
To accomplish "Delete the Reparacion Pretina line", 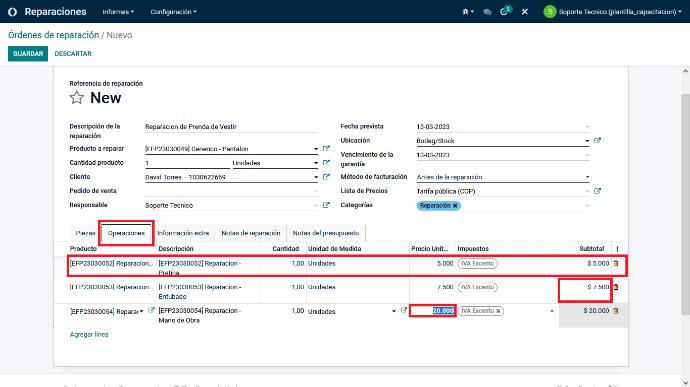I will (616, 263).
